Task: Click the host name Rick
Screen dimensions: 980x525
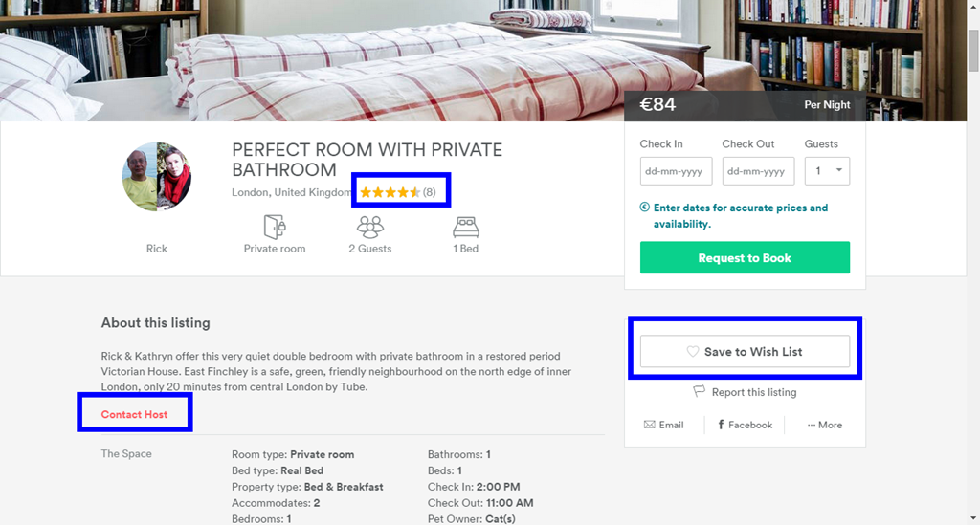Action: click(157, 249)
